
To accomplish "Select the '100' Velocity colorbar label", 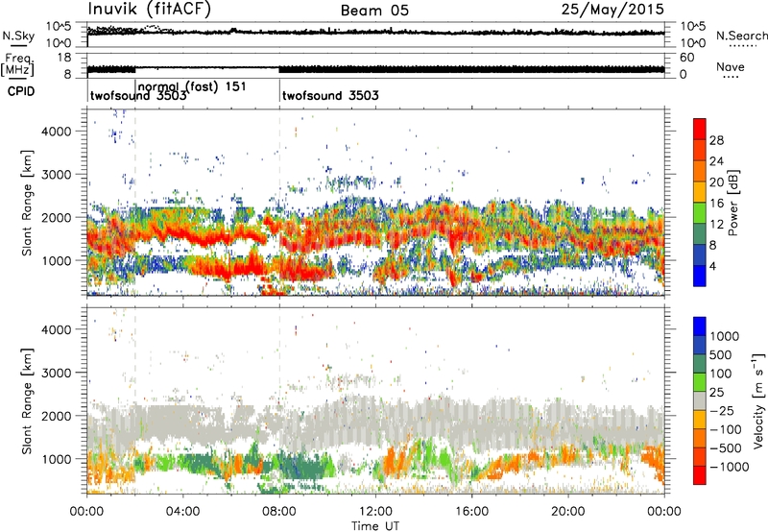I will pos(723,374).
